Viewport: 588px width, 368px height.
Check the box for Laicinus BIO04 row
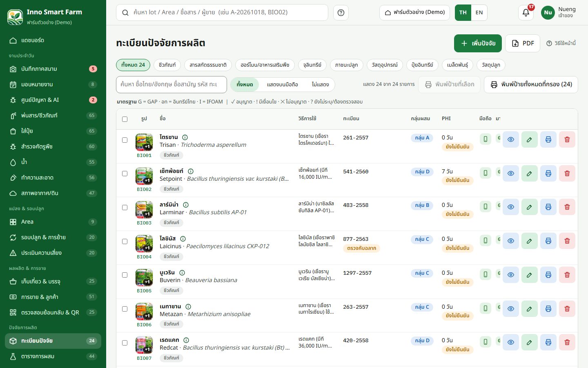tap(125, 241)
